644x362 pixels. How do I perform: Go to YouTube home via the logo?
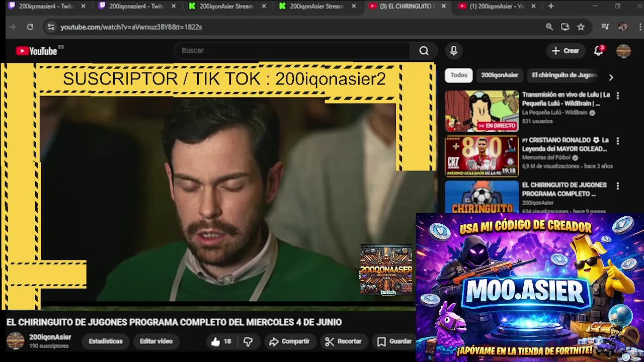(36, 51)
